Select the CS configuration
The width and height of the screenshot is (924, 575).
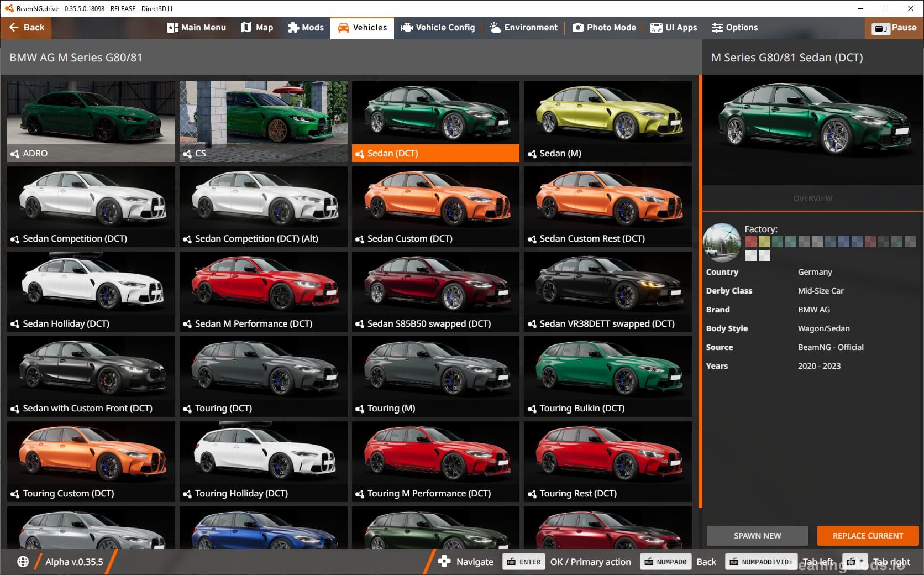(264, 122)
